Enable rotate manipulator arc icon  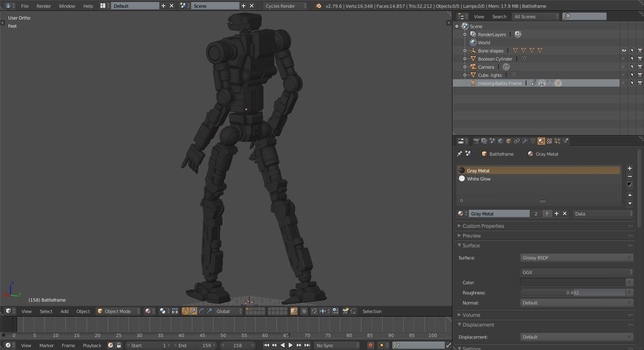tap(201, 311)
